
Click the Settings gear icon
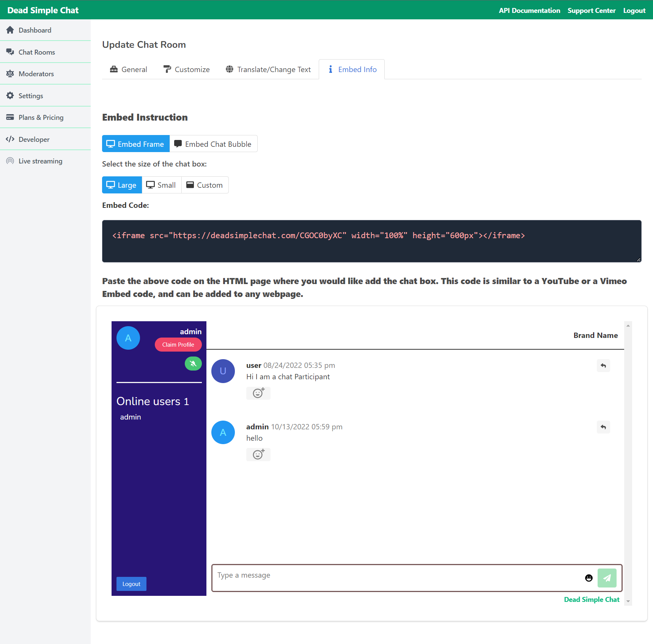[x=10, y=96]
